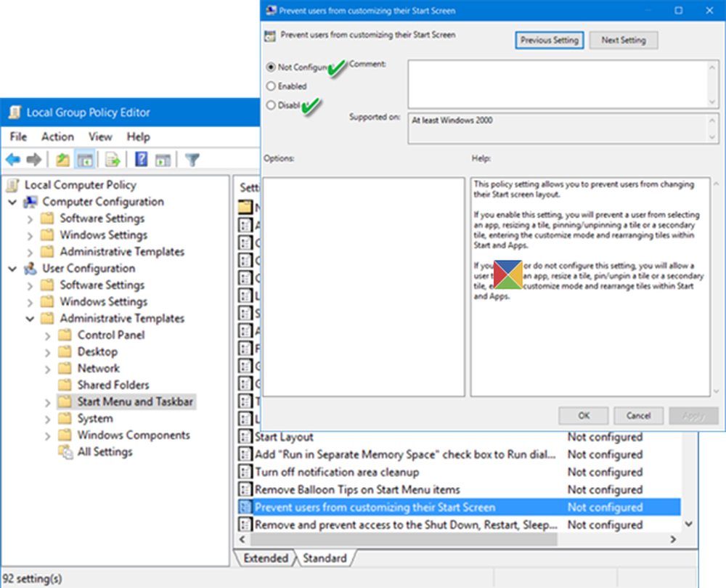Click inside the Comment text box
726x588 pixels.
[558, 83]
